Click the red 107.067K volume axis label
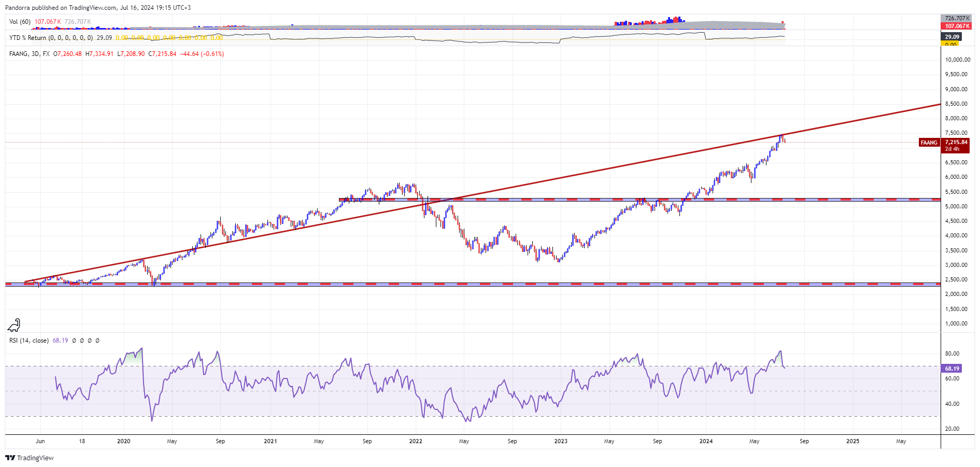Screen dimensions: 980x467 (957, 26)
